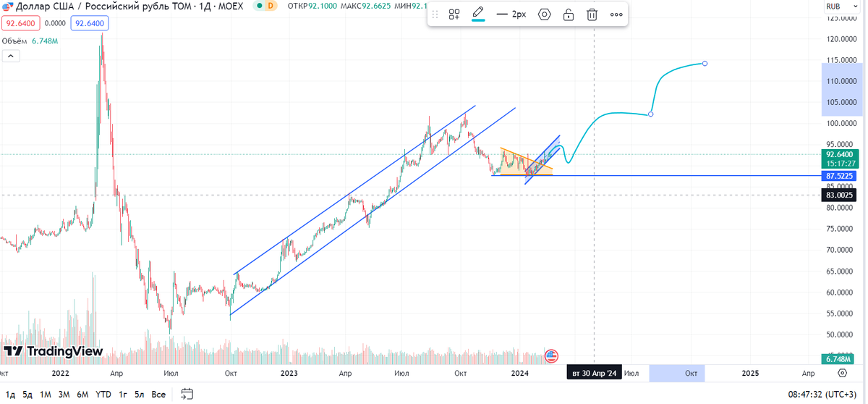Screen dimensions: 868x404
Task: Change line color with the pencil icon
Action: pos(478,14)
